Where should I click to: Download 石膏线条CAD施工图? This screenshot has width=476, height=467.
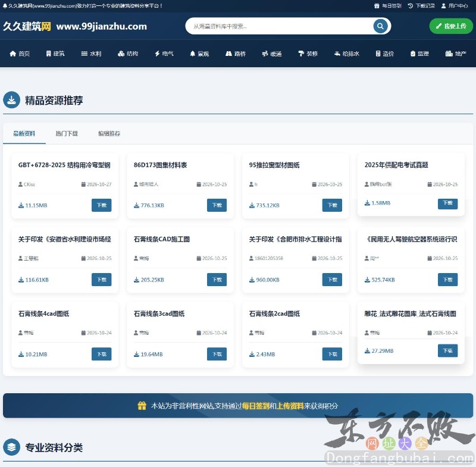point(217,280)
